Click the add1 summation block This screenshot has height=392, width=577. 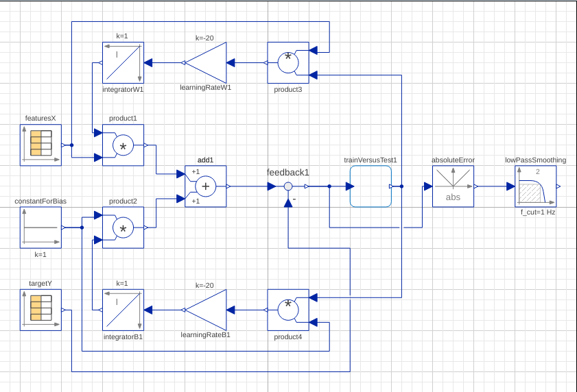point(206,186)
